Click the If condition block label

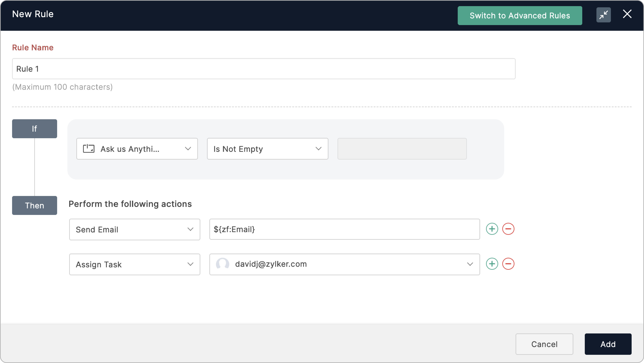click(34, 129)
